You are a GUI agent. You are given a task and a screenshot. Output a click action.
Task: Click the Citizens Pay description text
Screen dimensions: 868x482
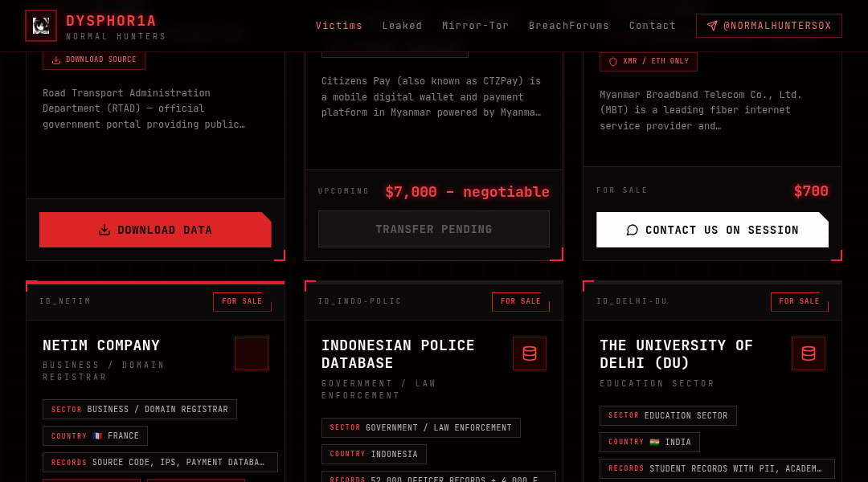pyautogui.click(x=432, y=97)
